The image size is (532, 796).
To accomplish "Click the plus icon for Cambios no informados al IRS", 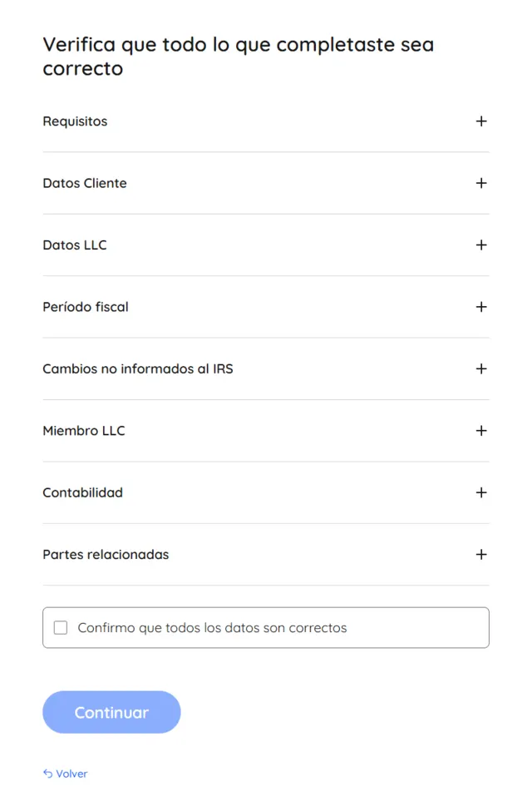I will click(481, 368).
